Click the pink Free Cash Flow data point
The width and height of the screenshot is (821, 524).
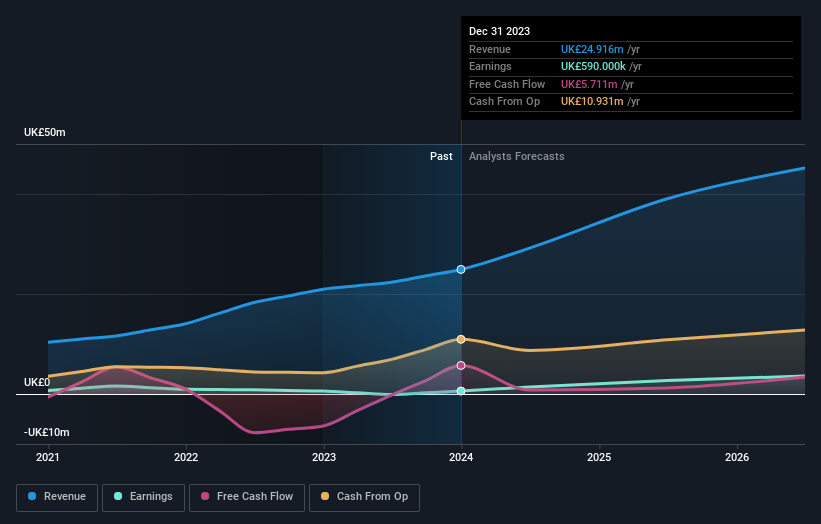461,365
